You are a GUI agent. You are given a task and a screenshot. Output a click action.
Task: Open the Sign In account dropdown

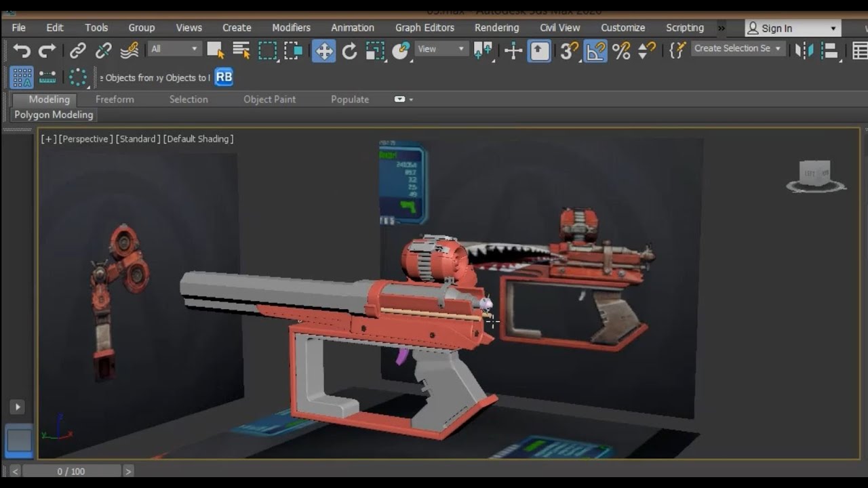click(x=793, y=28)
